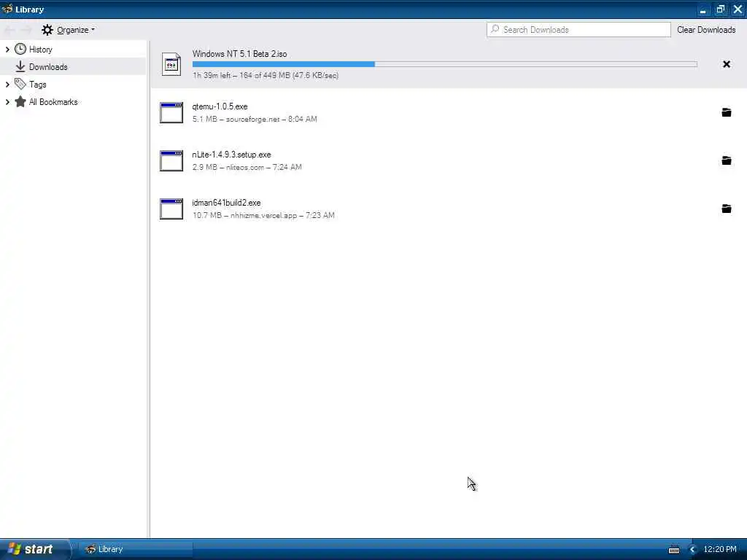Click the '10.7 MB – nhhizme.vercel.app' details line

263,215
